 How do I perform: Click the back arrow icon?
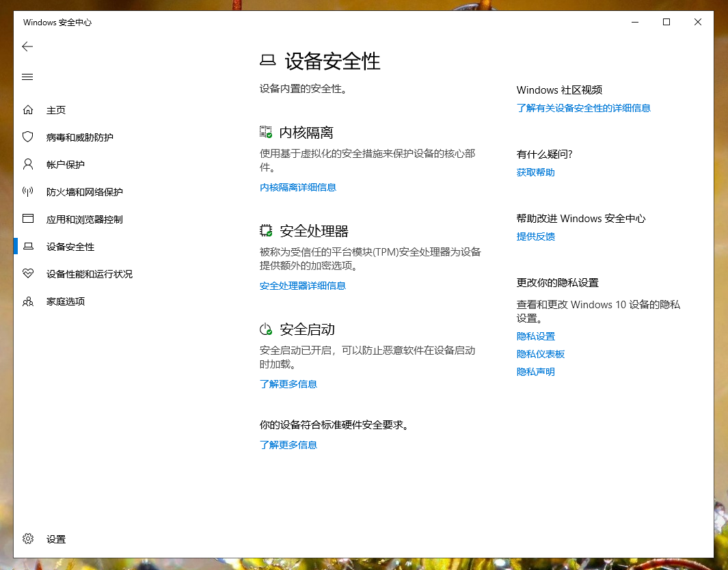(x=27, y=46)
